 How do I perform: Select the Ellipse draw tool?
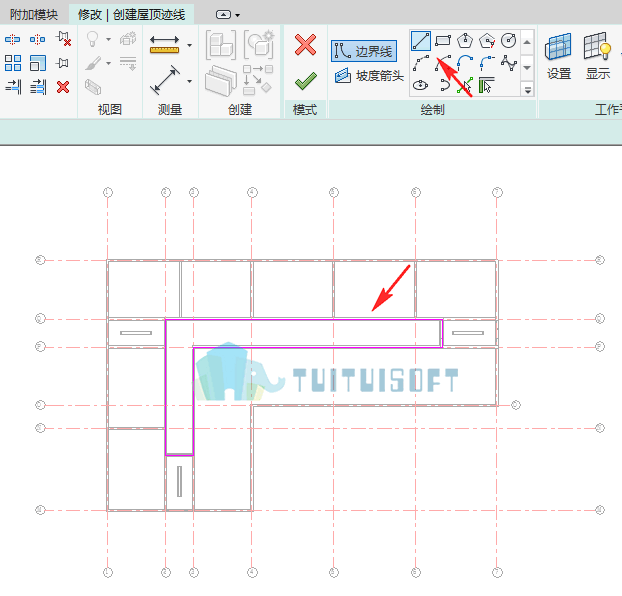(420, 85)
